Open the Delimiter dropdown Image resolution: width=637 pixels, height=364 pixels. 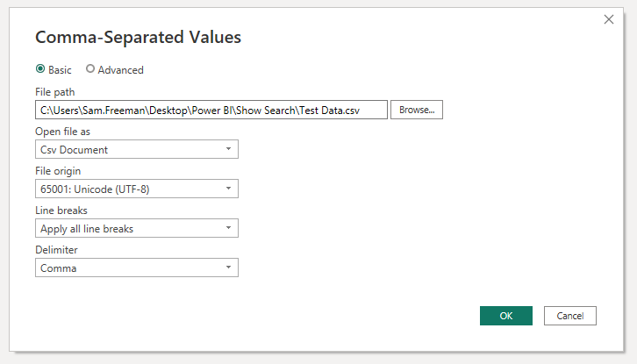(137, 268)
